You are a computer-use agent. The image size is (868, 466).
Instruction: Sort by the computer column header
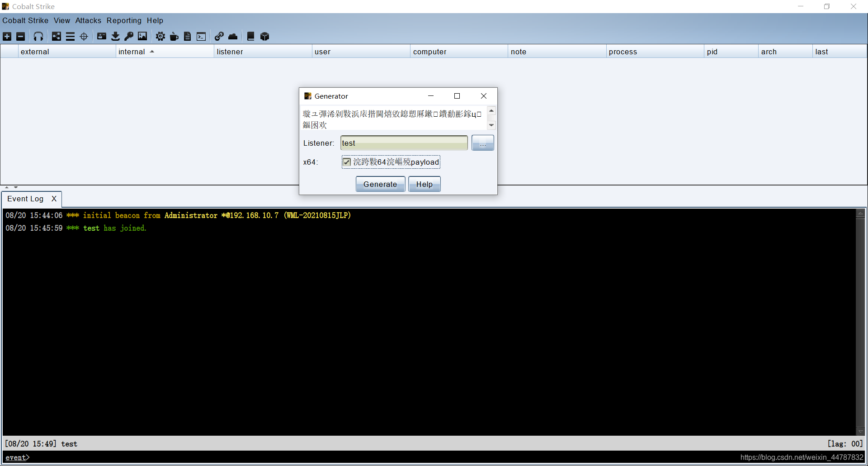coord(459,52)
